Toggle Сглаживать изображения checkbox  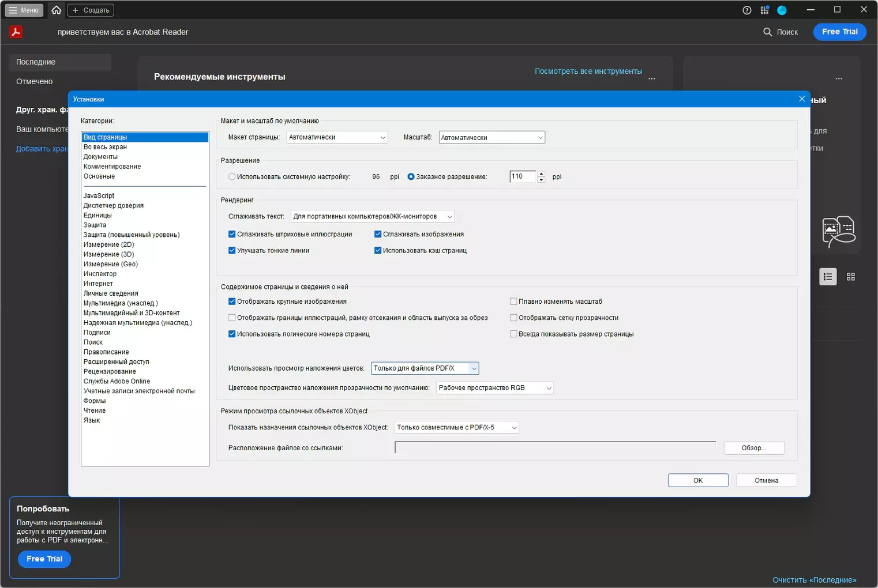tap(378, 234)
